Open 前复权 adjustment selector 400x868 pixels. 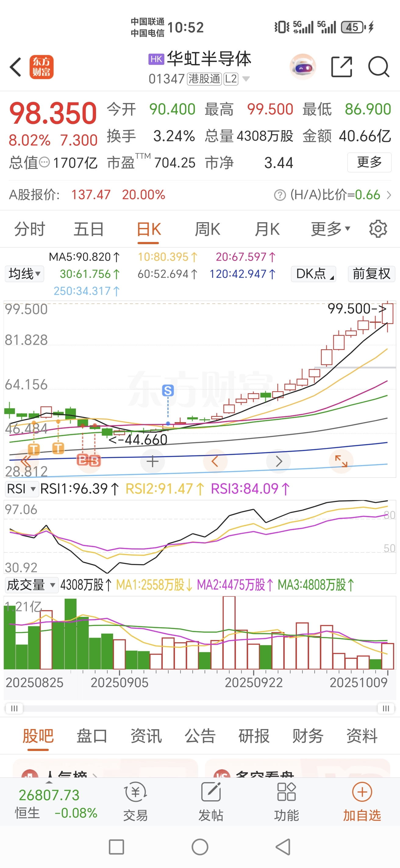[x=371, y=274]
